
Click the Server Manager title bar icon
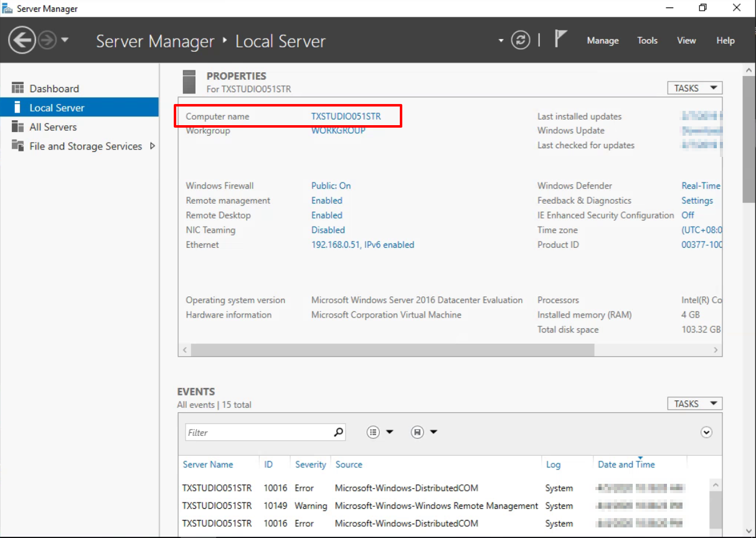click(7, 8)
